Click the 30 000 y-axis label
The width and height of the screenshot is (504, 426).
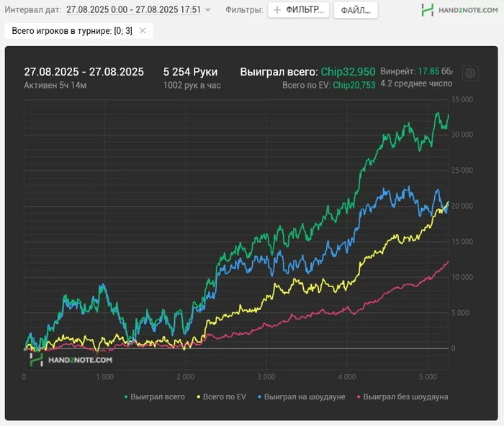(x=462, y=135)
